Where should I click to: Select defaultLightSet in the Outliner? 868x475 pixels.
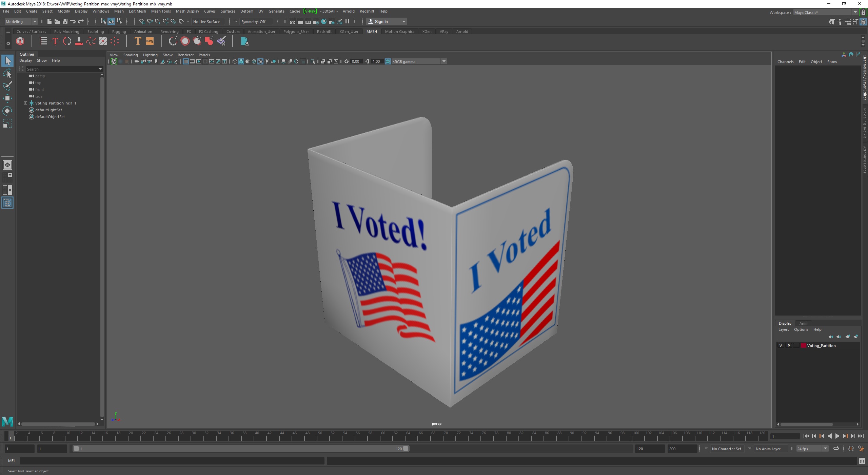[x=48, y=110]
